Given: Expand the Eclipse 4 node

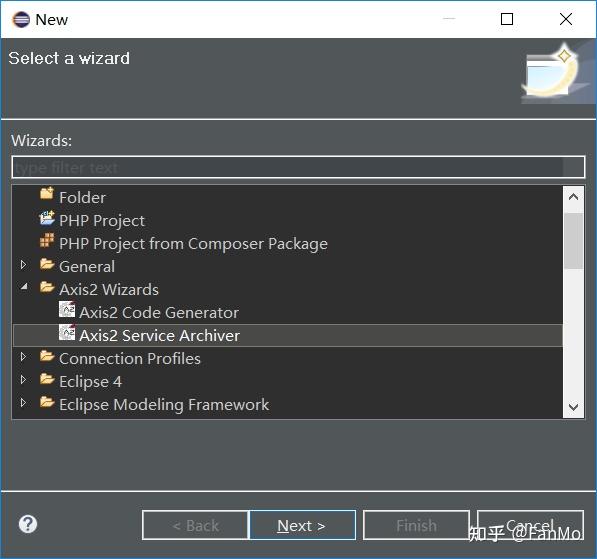Looking at the screenshot, I should tap(23, 379).
